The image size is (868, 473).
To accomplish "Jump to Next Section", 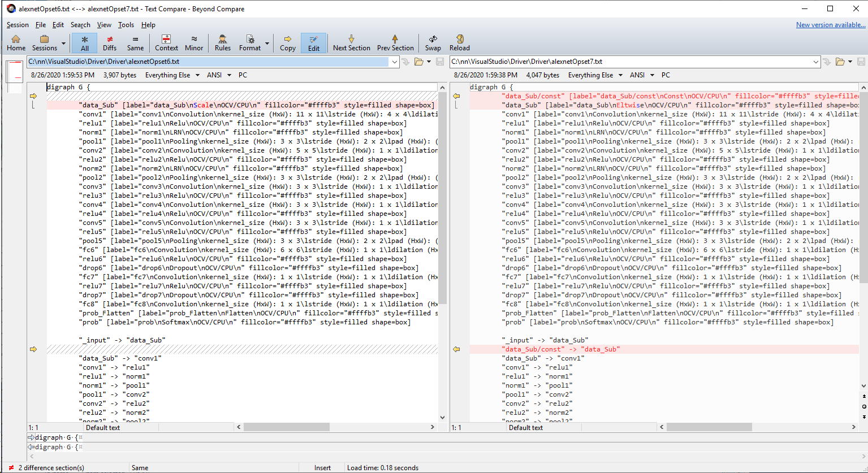I will tap(351, 42).
